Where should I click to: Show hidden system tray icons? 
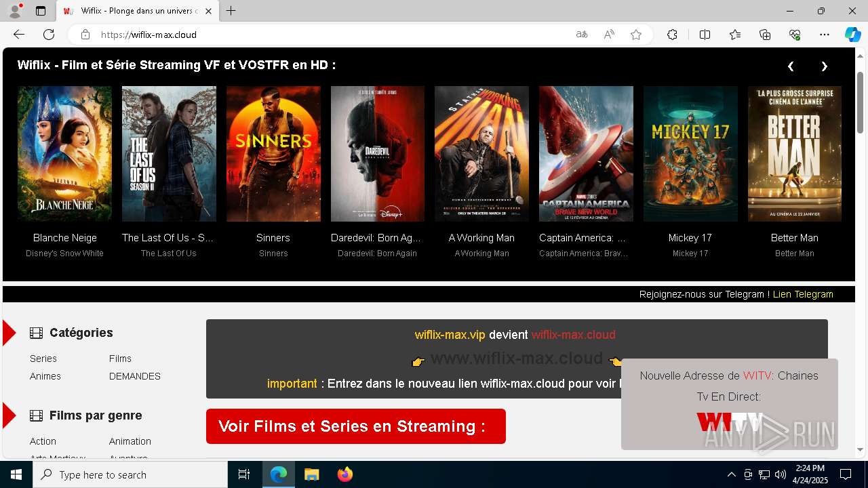[x=731, y=474]
